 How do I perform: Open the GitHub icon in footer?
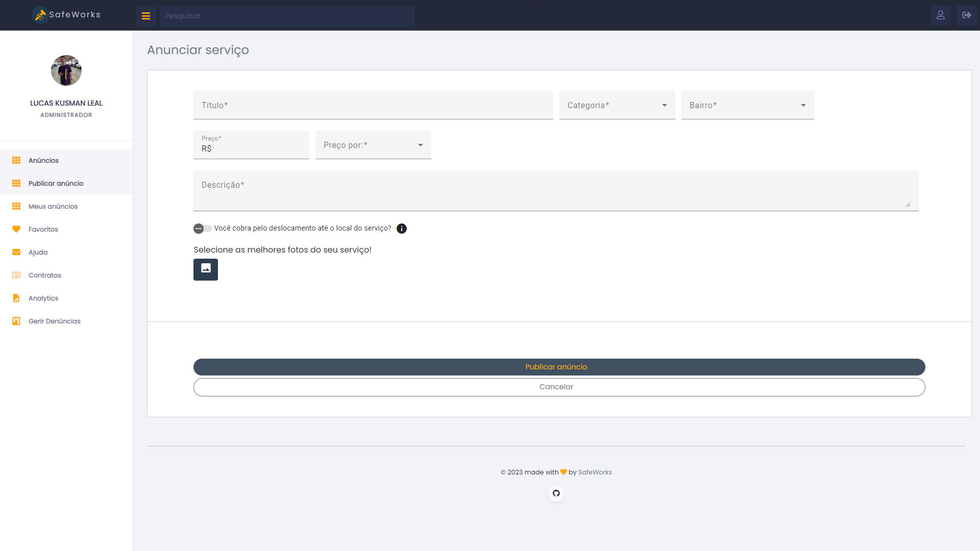[x=556, y=493]
